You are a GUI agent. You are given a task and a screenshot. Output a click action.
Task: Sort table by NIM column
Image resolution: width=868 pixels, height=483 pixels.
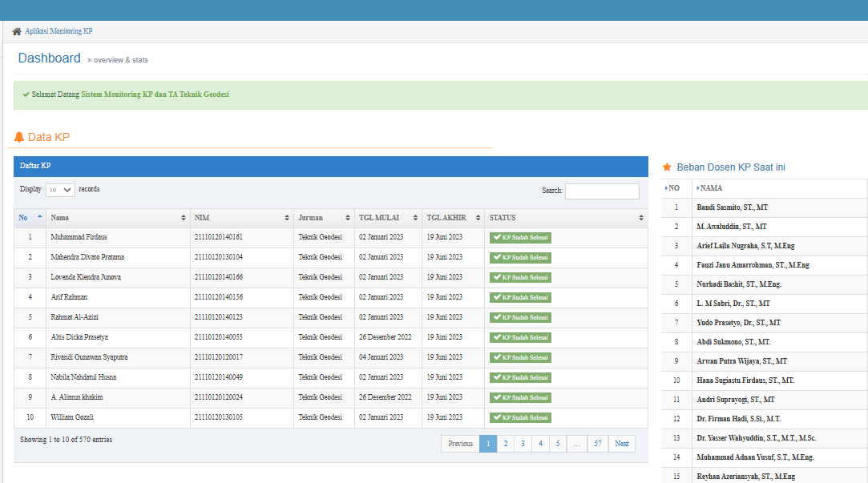(242, 218)
